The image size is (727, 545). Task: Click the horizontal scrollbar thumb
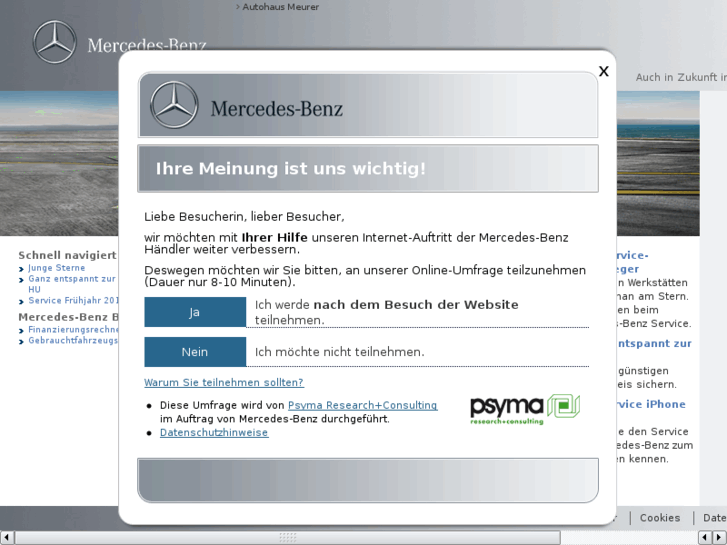287,537
